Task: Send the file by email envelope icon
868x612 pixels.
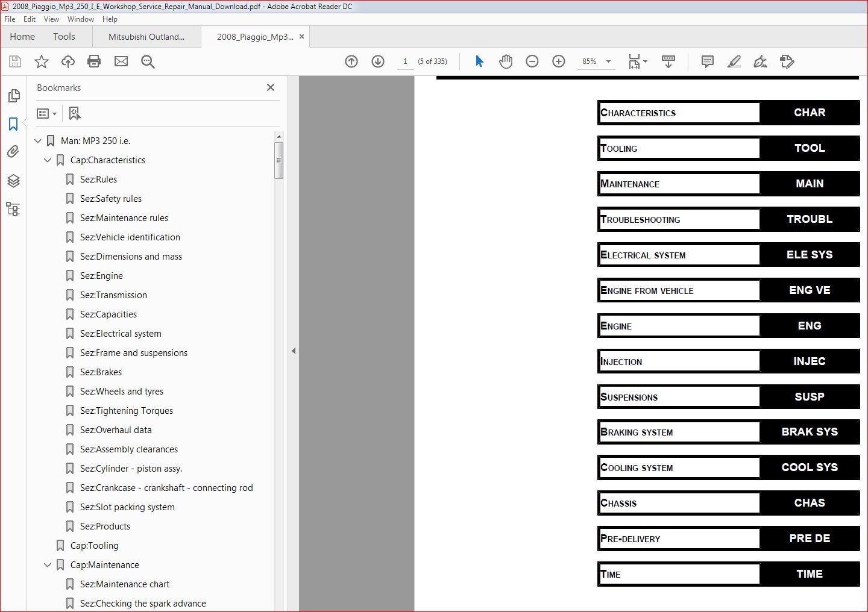Action: (x=121, y=61)
